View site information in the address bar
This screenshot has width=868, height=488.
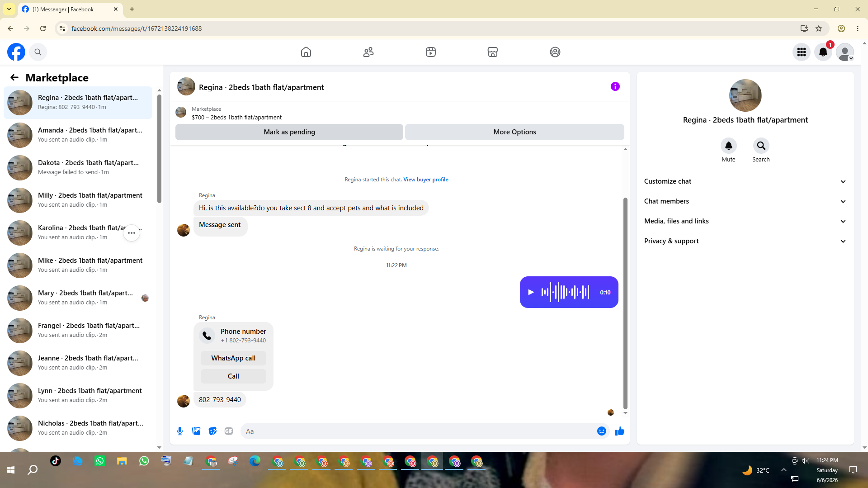pos(62,28)
